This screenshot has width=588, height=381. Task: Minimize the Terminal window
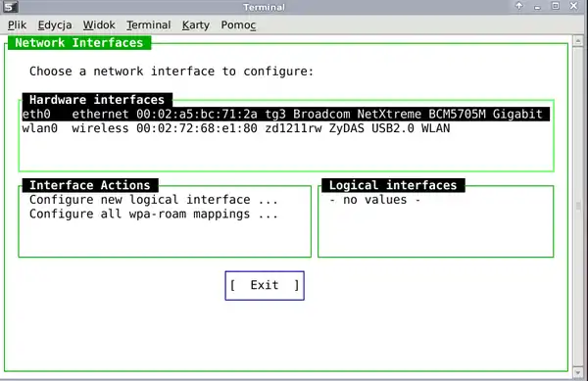tap(537, 7)
